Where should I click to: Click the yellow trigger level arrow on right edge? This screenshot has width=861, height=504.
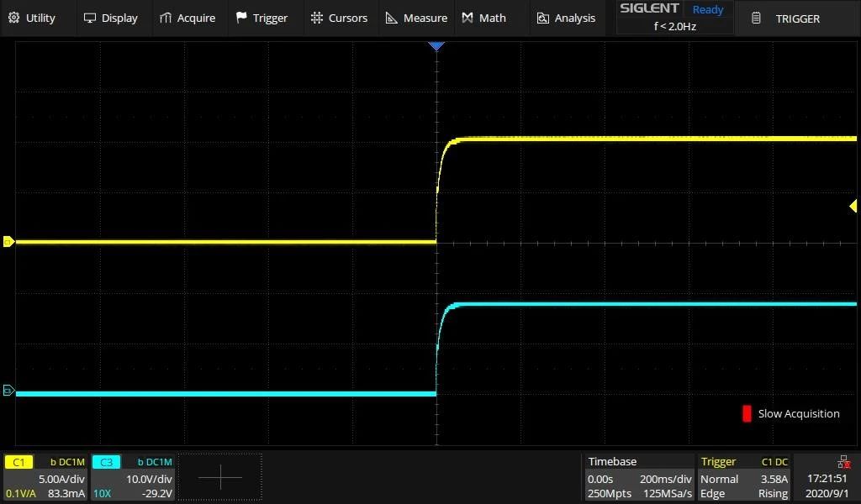[853, 206]
